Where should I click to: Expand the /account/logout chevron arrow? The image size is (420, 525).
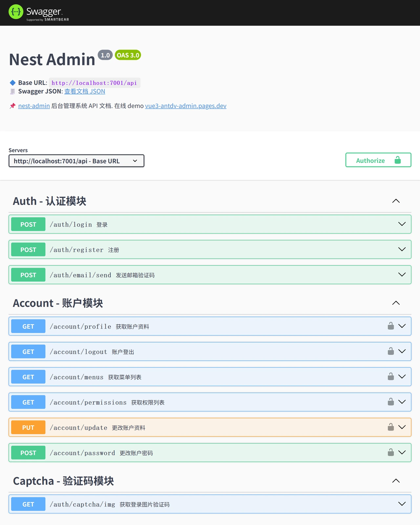(402, 351)
